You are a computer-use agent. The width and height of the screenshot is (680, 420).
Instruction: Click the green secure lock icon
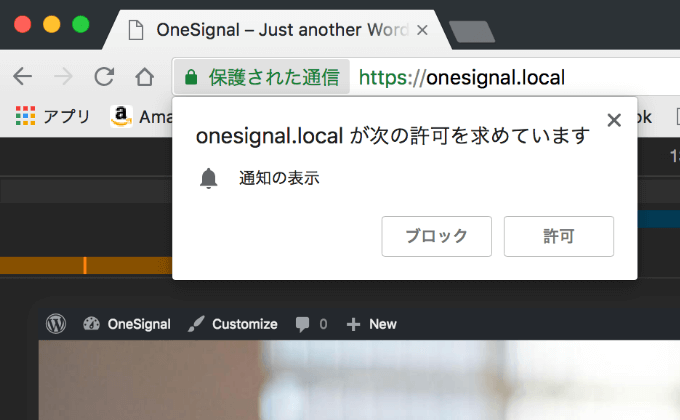coord(191,78)
